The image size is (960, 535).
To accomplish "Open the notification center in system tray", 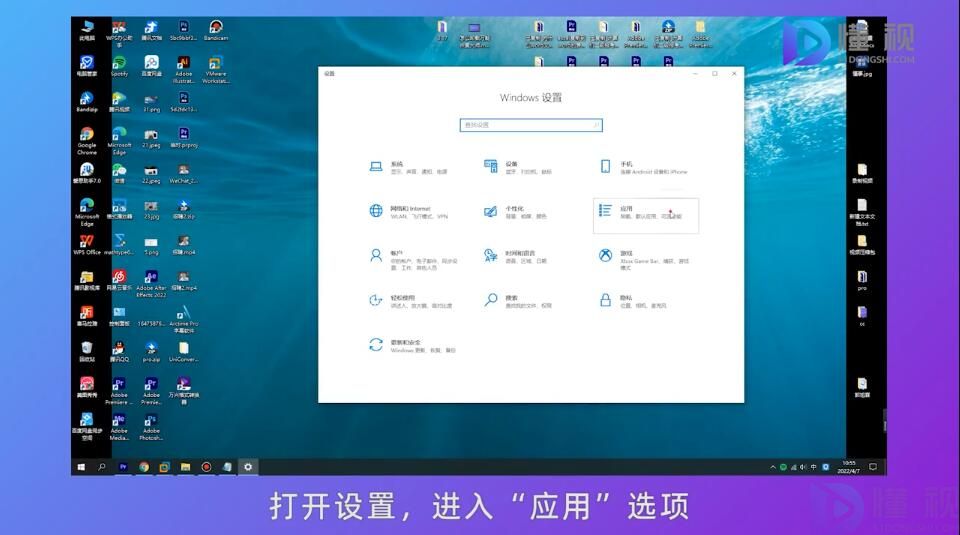I will (x=873, y=467).
